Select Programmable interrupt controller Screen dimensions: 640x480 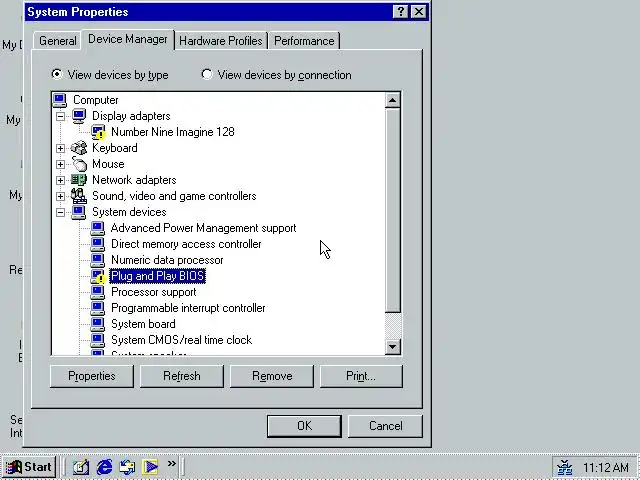(x=188, y=308)
